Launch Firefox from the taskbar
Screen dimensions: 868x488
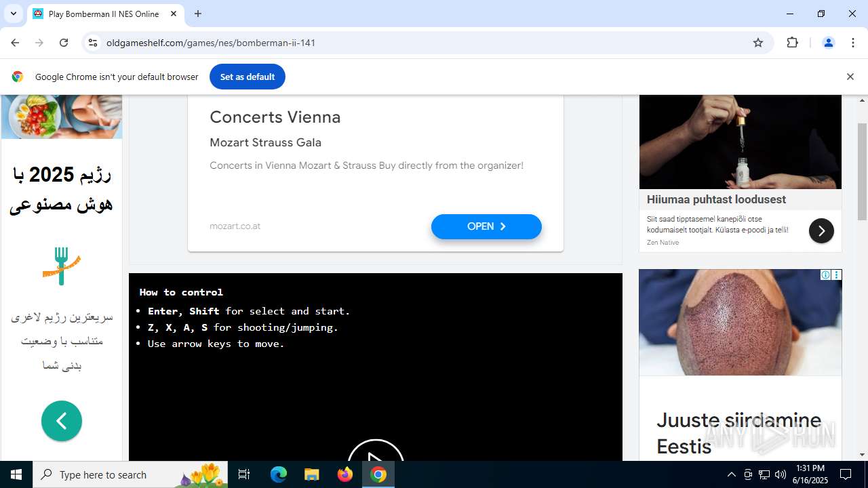tap(345, 474)
